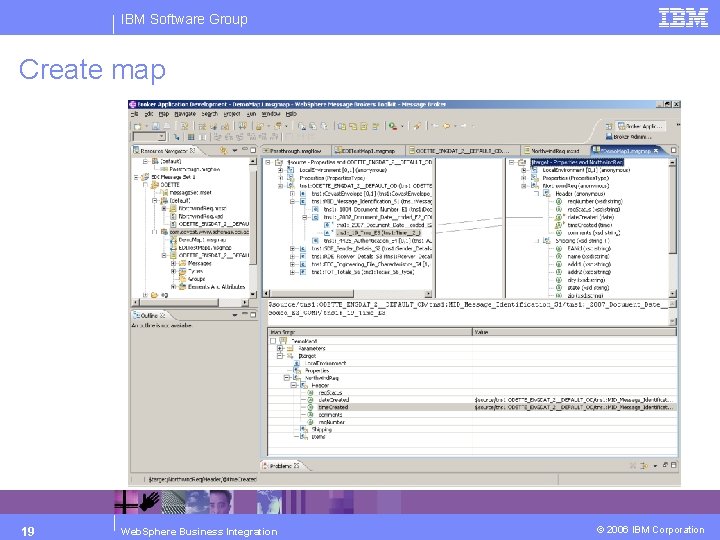Image resolution: width=720 pixels, height=540 pixels.
Task: Expand the Types folder in navigator
Action: 173,271
